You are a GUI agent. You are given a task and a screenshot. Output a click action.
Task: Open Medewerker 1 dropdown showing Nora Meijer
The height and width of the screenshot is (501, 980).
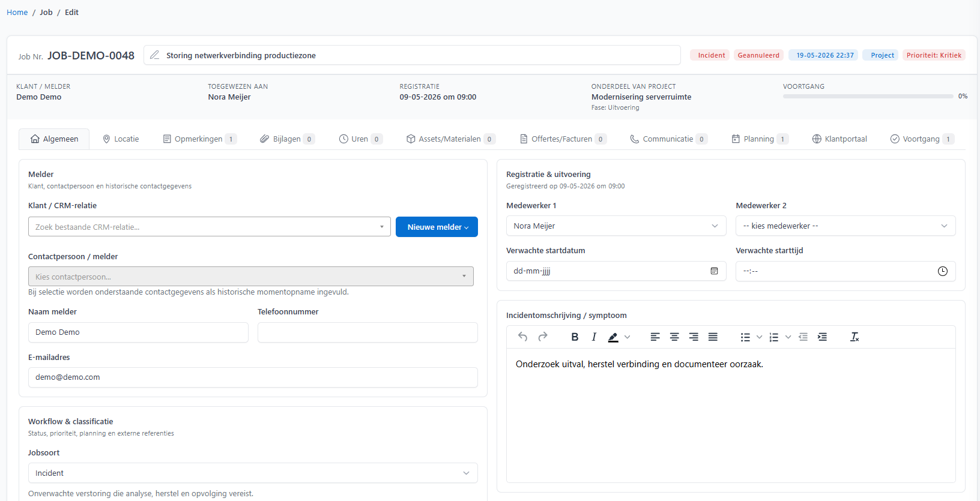click(x=616, y=226)
